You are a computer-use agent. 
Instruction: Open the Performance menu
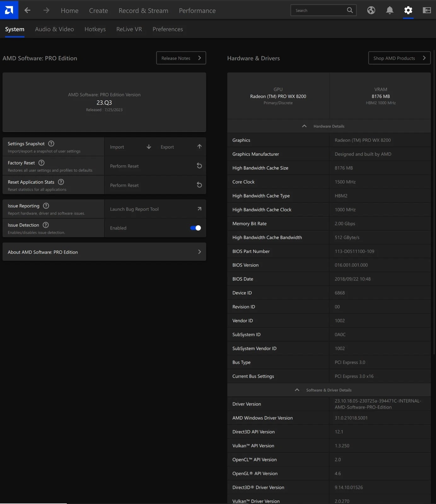coord(197,11)
